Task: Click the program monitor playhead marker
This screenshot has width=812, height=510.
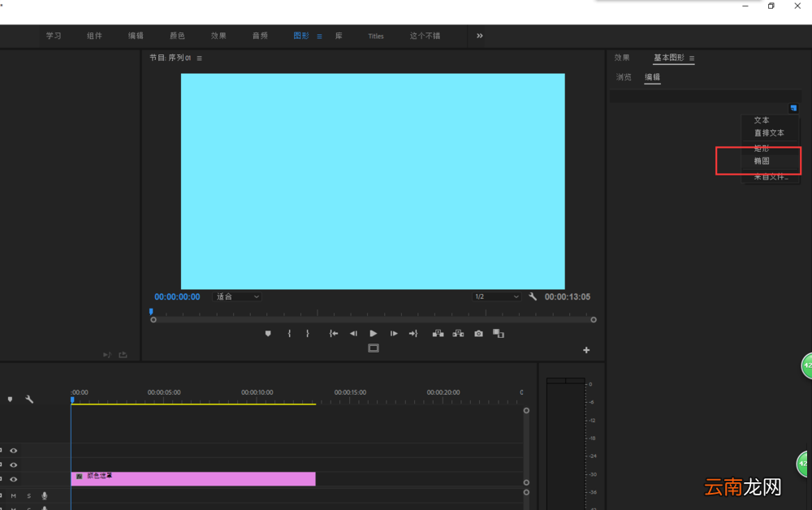Action: [151, 312]
